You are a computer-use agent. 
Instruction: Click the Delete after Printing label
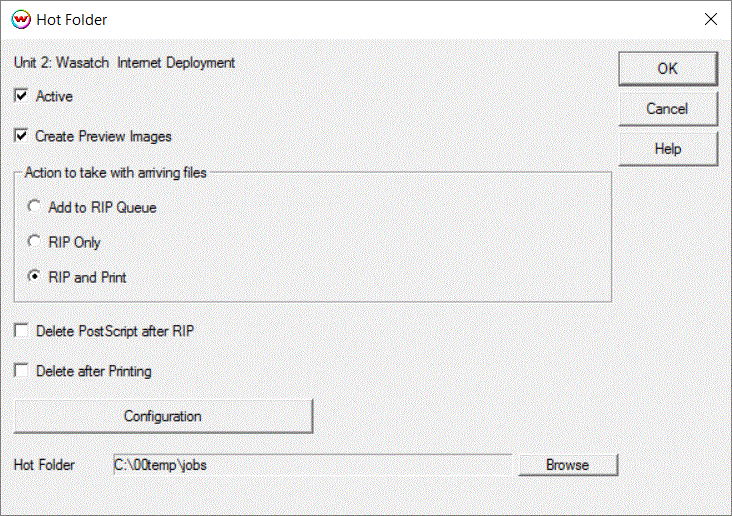point(93,371)
